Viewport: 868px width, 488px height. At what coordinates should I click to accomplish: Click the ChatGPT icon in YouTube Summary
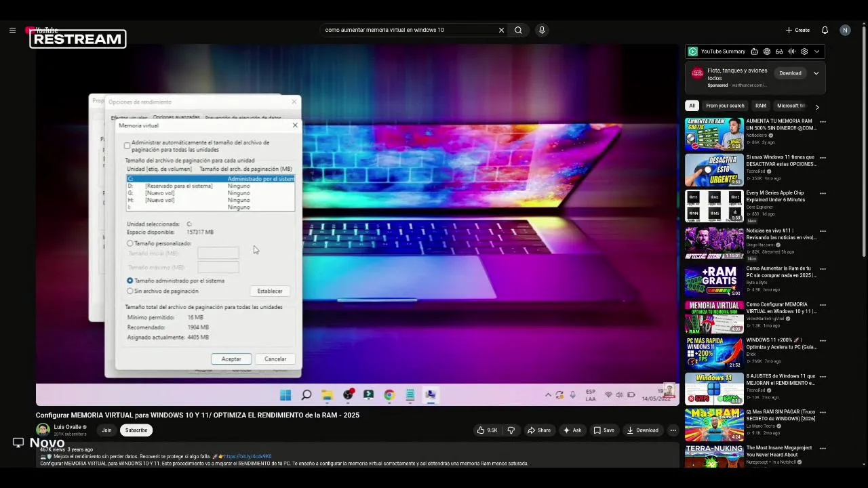tap(766, 52)
